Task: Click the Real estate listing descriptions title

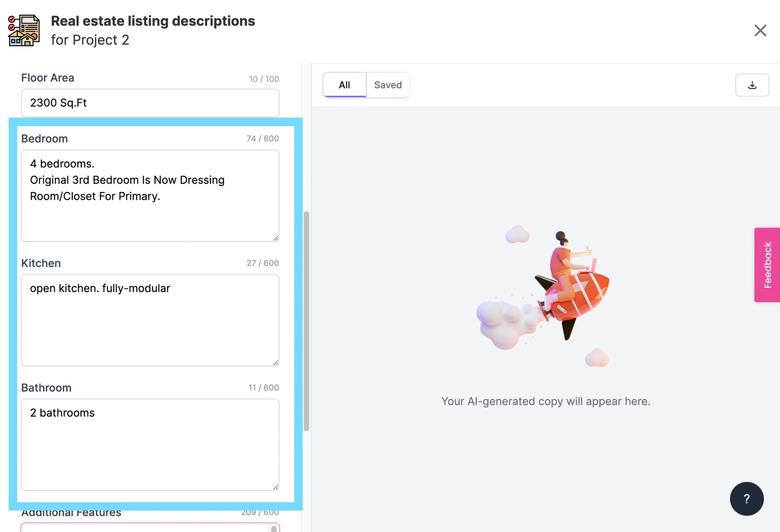Action: 153,21
